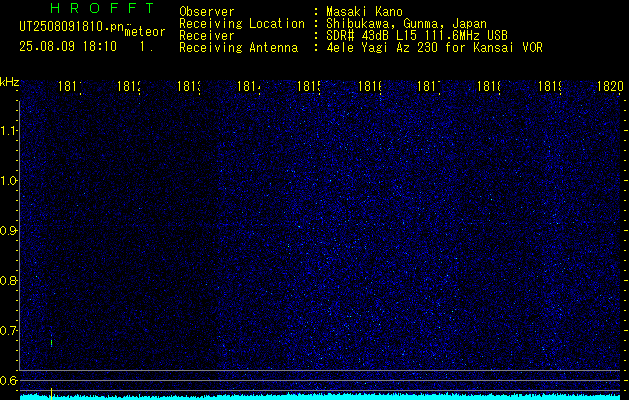This screenshot has height=400, width=629.
Task: Click the kHz axis unit label
Action: tap(9, 83)
